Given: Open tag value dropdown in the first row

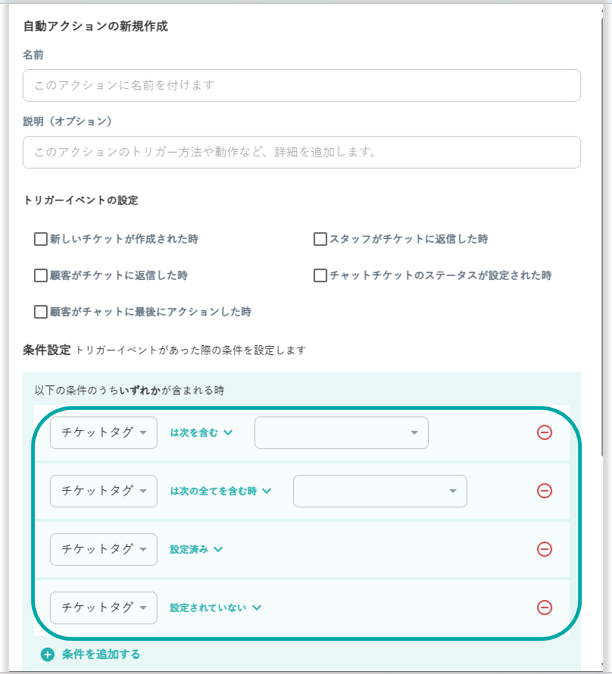Looking at the screenshot, I should coord(341,433).
